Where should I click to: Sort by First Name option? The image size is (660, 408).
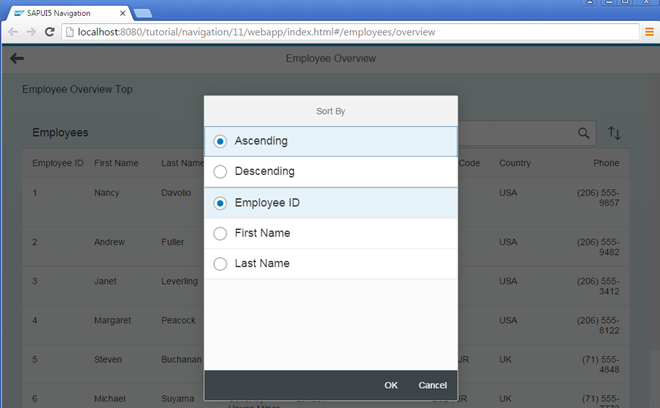221,233
